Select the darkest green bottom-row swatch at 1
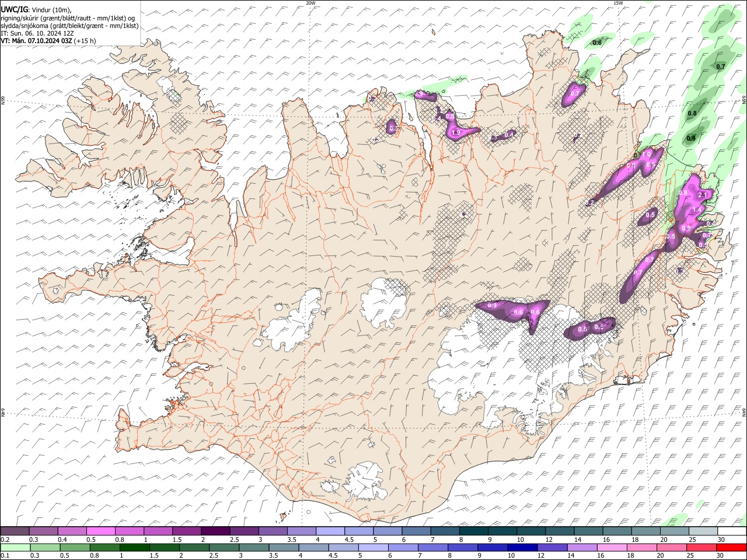The image size is (747, 560). 135,547
